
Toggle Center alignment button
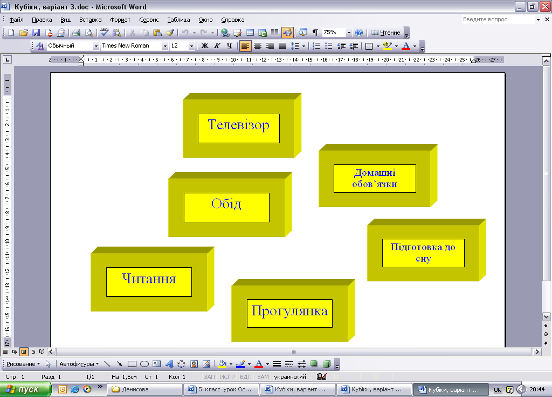pos(258,46)
